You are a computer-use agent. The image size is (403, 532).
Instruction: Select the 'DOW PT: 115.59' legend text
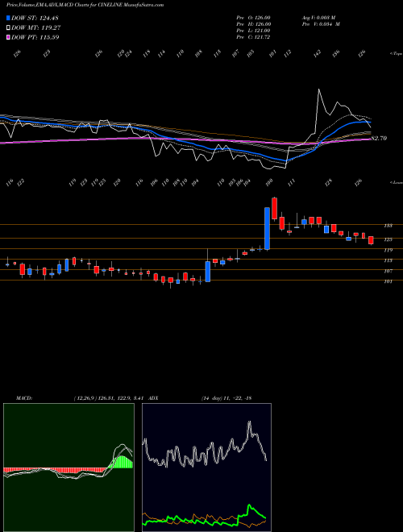click(x=35, y=37)
